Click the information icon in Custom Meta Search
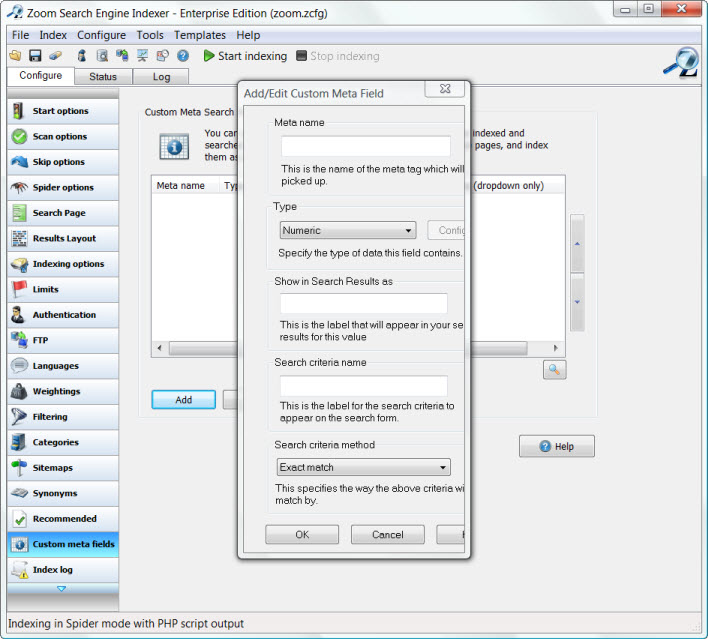Viewport: 708px width, 639px height. 174,147
